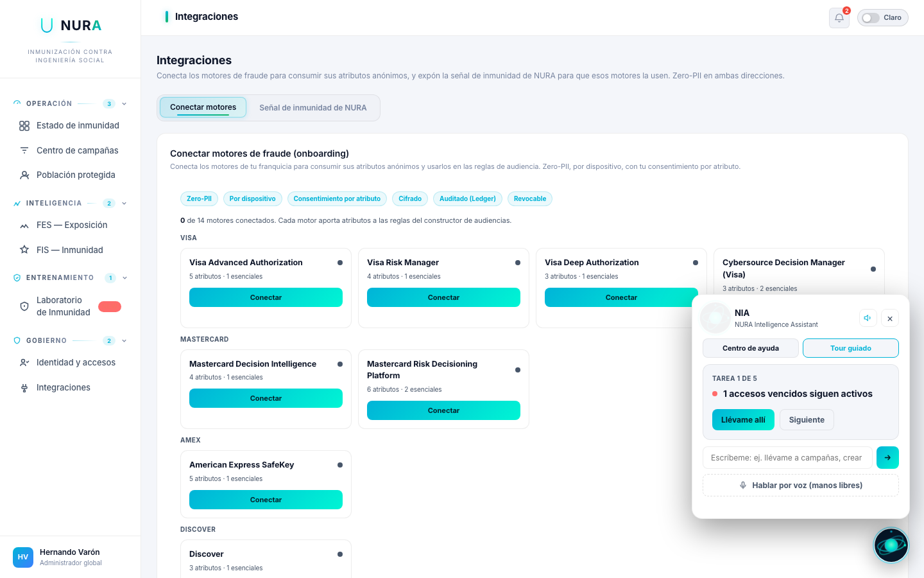Toggle NIA assistant speaker sound
The width and height of the screenshot is (924, 578).
coord(868,318)
